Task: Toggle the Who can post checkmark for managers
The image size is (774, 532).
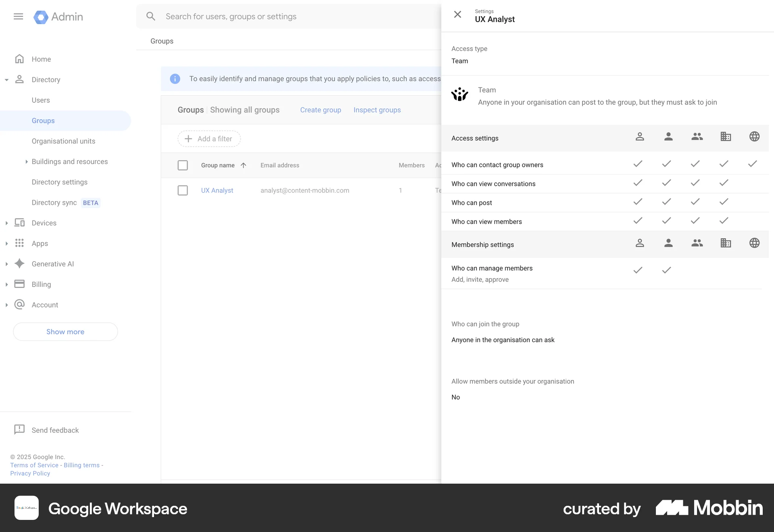Action: pyautogui.click(x=666, y=202)
